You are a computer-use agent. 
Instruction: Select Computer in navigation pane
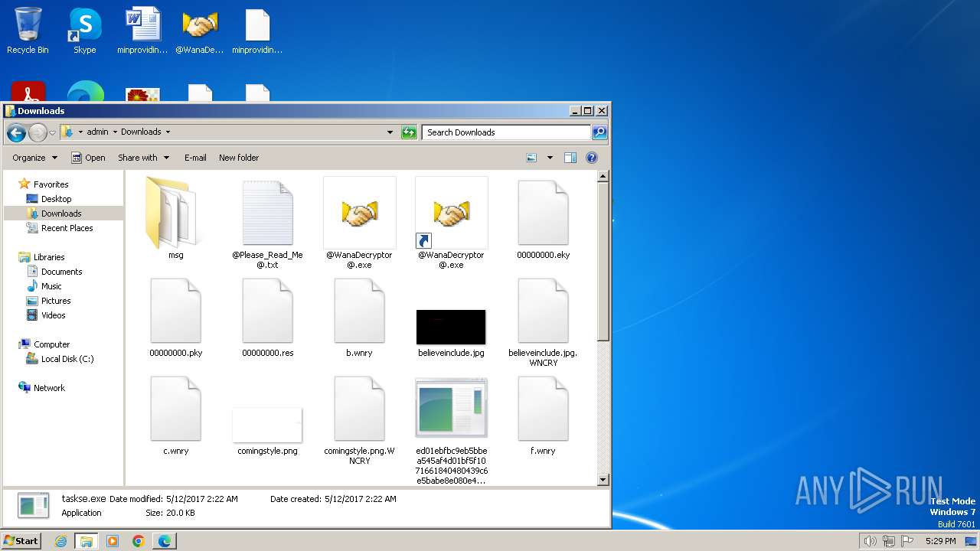pyautogui.click(x=44, y=344)
